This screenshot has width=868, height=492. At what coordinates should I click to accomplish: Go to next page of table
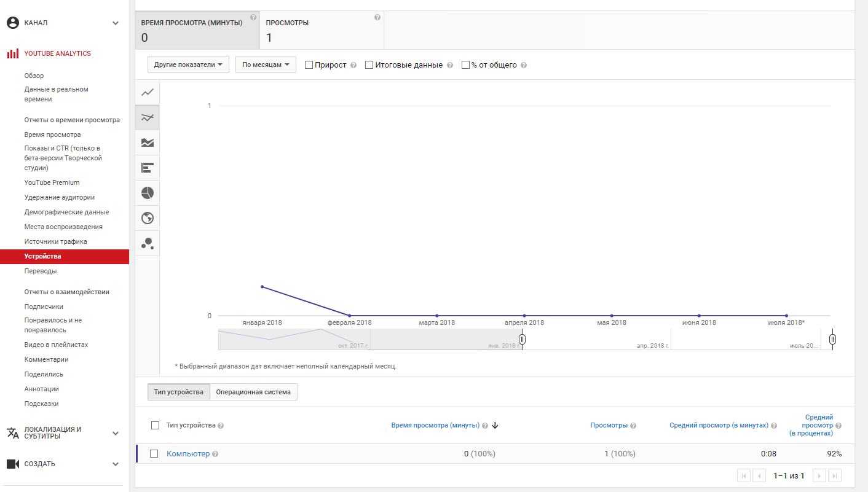tap(819, 475)
